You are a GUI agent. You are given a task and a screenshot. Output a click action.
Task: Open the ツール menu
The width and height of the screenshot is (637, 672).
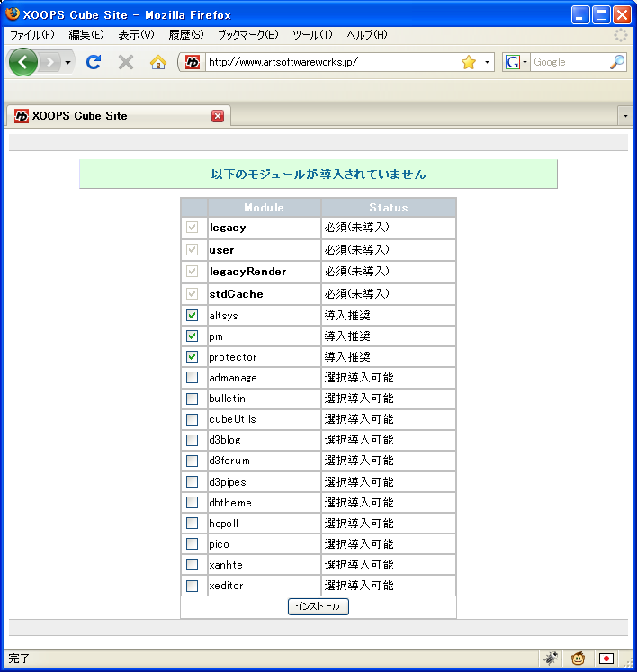312,35
